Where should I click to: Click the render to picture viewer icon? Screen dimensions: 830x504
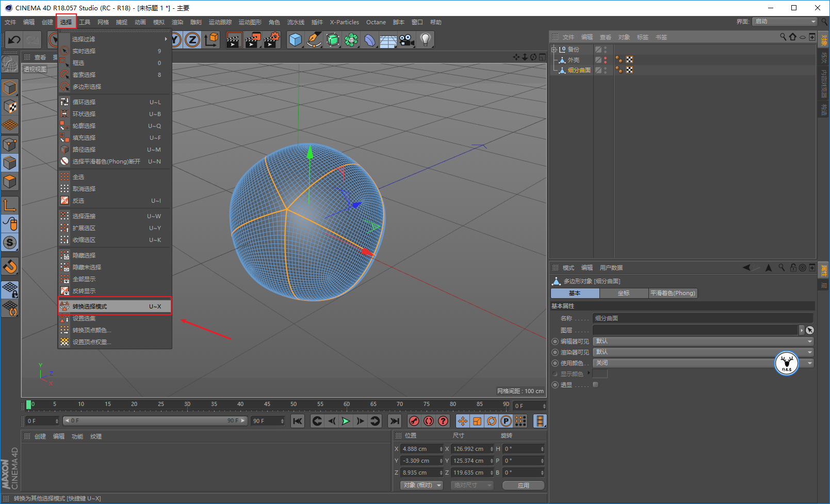252,40
